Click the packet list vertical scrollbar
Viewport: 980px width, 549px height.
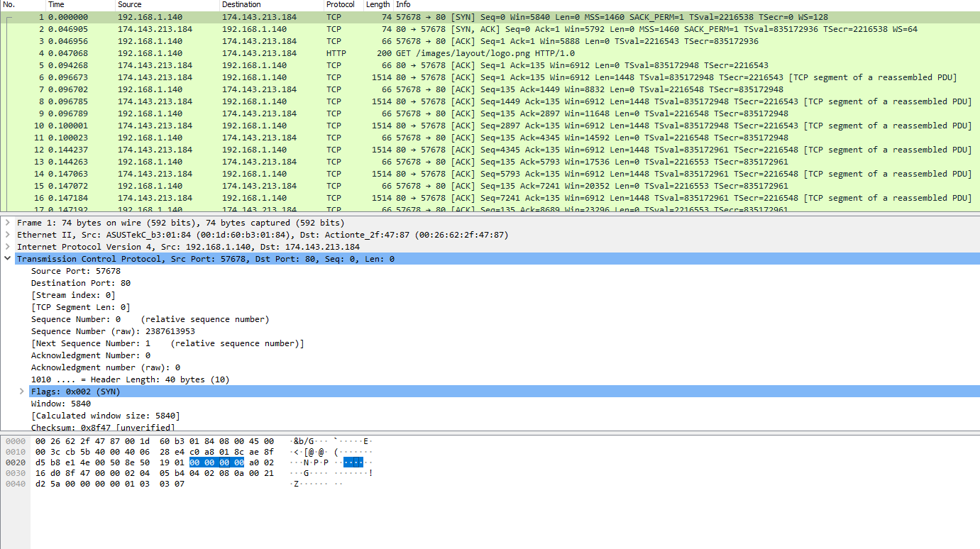[x=975, y=106]
